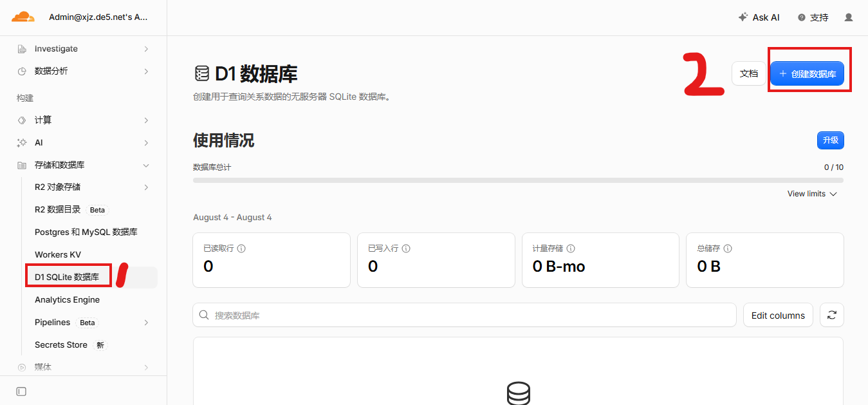Click info icon next to 总储存

pyautogui.click(x=728, y=248)
